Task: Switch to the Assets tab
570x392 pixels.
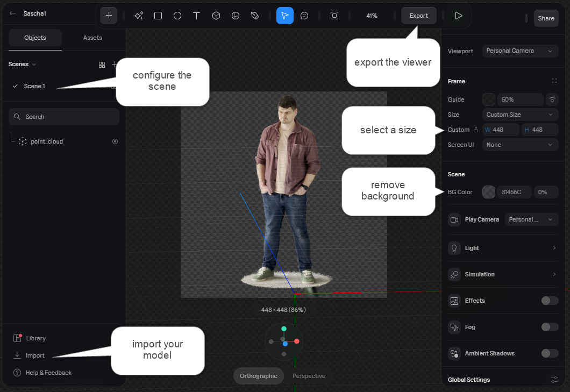Action: pos(92,38)
